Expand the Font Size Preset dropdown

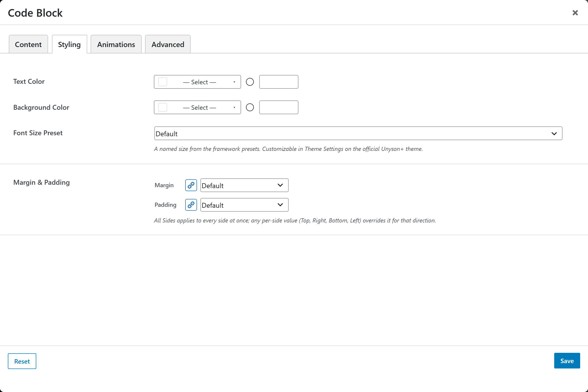point(358,133)
